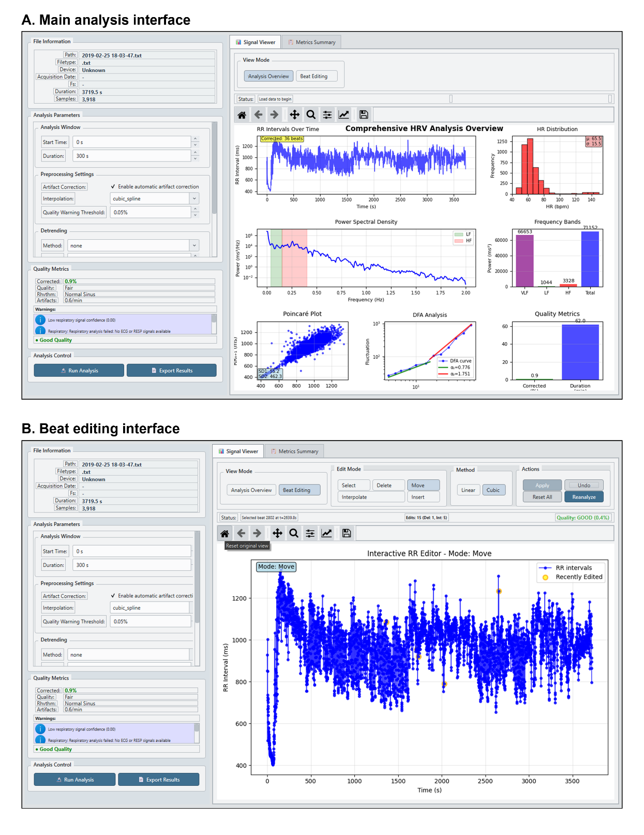The height and width of the screenshot is (835, 644).
Task: Expand the Detrending Method dropdown in main analysis interface
Action: 133,246
